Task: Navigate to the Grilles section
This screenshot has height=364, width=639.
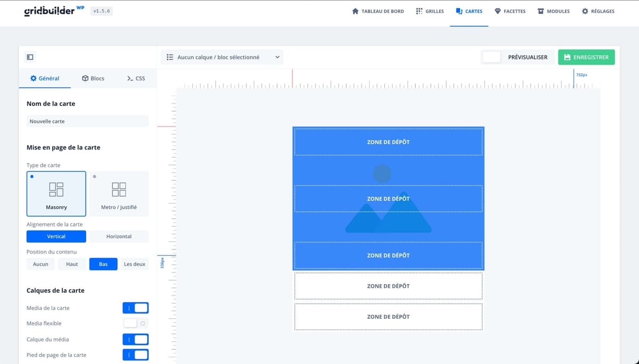Action: [430, 11]
